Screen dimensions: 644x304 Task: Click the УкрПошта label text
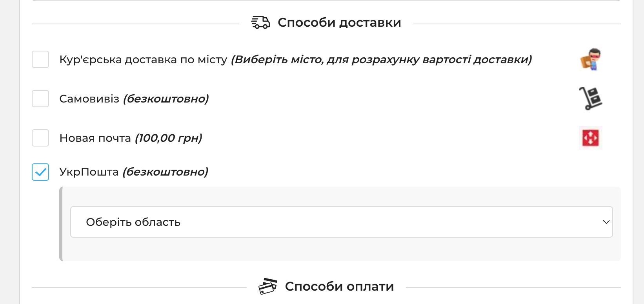pyautogui.click(x=89, y=172)
